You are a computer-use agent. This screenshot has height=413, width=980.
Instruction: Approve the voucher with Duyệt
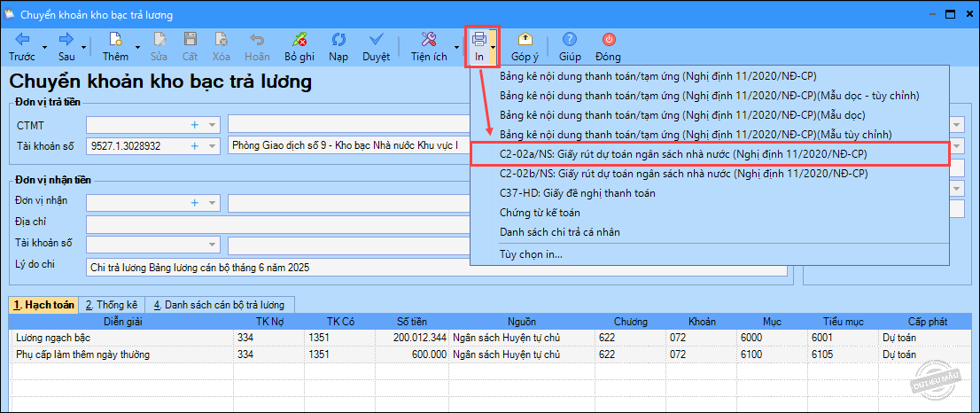point(377,47)
